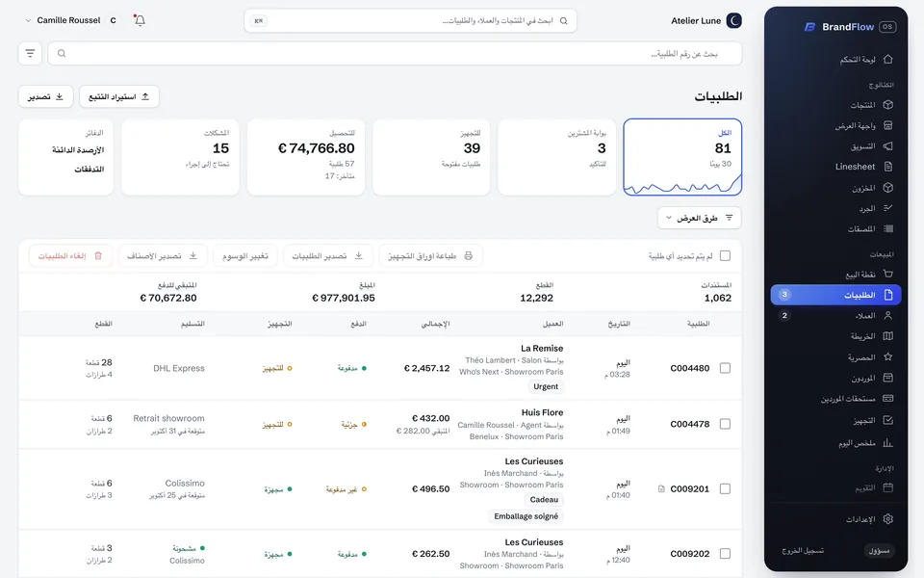Click the global products and customers search
The height and width of the screenshot is (578, 924).
pyautogui.click(x=410, y=20)
